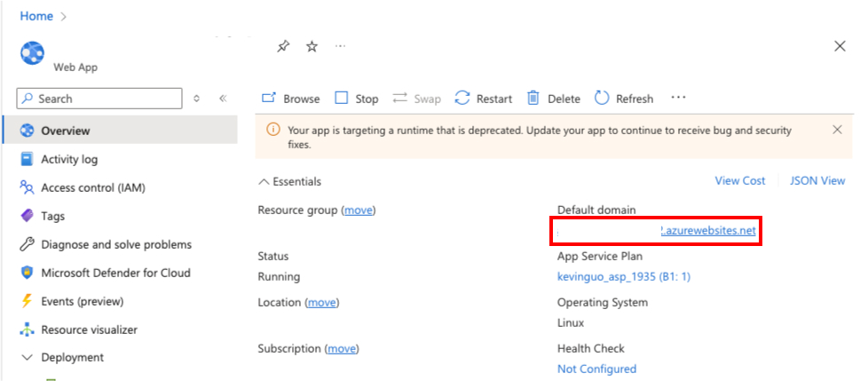This screenshot has height=381, width=868.
Task: Dismiss the deprecated runtime warning
Action: [838, 130]
